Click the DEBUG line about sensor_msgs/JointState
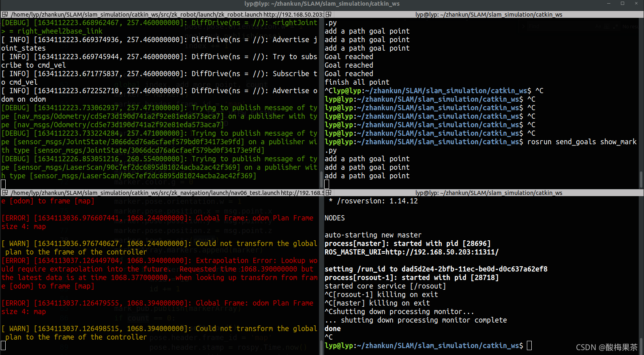Image resolution: width=644 pixels, height=355 pixels. (x=159, y=142)
